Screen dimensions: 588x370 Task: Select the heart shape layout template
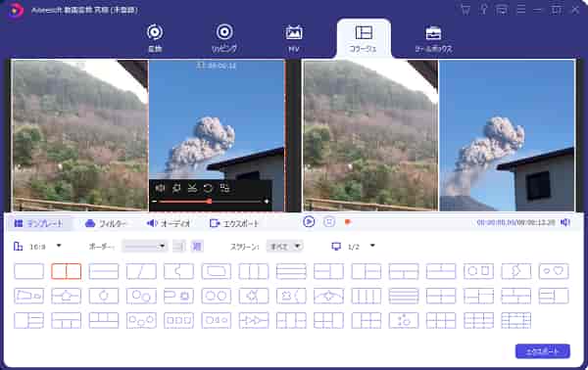554,271
